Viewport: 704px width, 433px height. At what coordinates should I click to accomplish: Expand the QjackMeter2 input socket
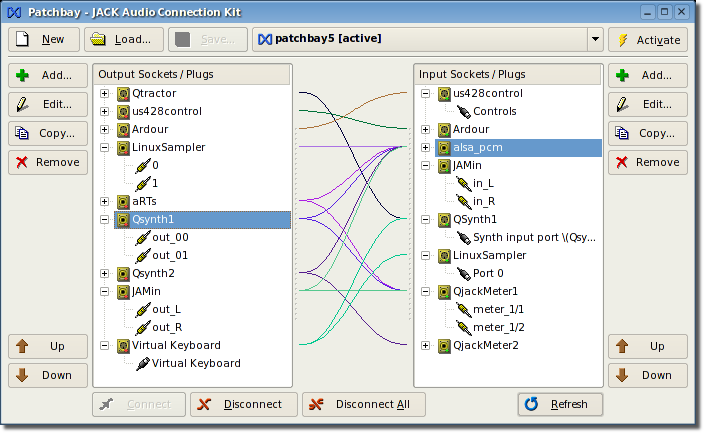[x=425, y=345]
